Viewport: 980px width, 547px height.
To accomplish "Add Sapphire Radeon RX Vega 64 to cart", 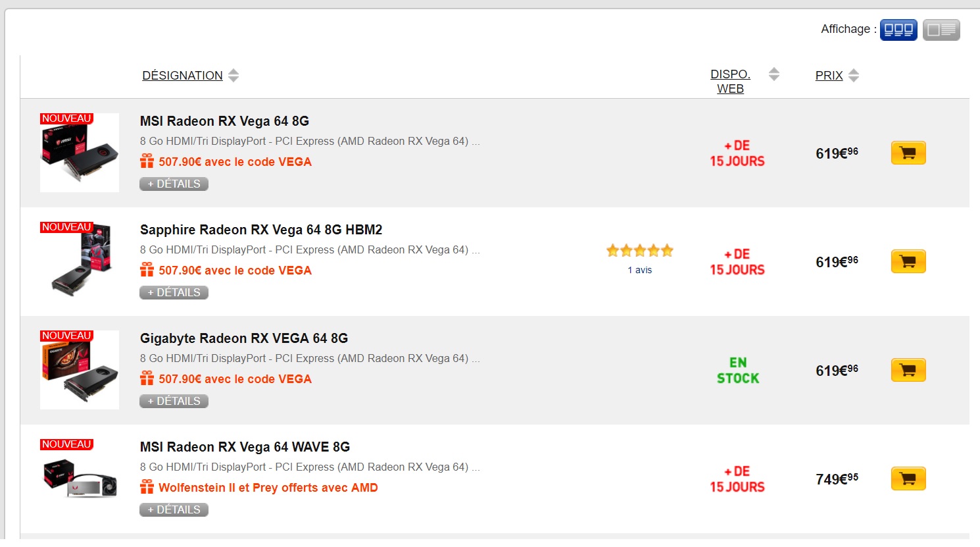I will click(908, 261).
